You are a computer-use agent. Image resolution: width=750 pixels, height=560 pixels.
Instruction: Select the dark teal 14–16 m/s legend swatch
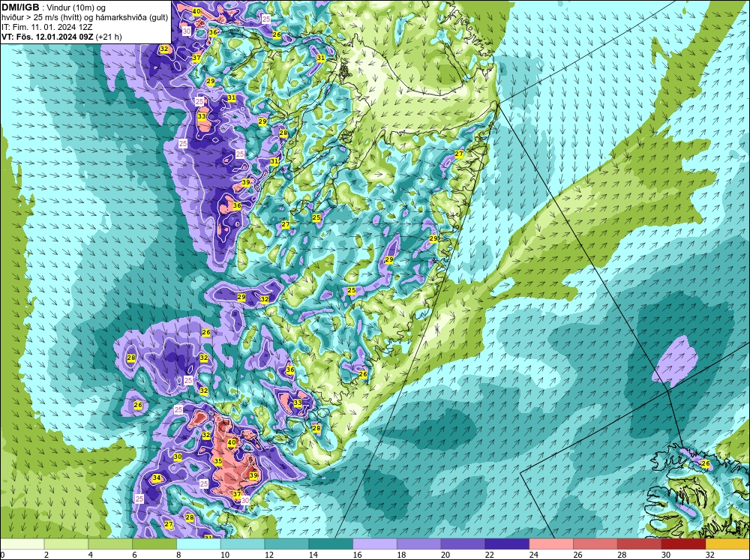(331, 544)
